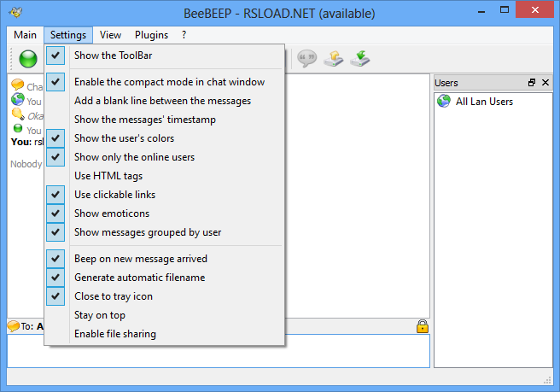Image resolution: width=560 pixels, height=392 pixels.
Task: Click the green status indicator in the toolbar
Action: 28,59
